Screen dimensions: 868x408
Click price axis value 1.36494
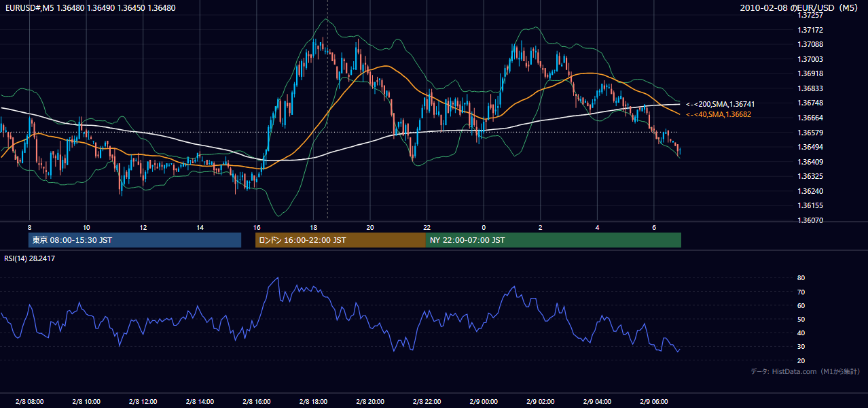pyautogui.click(x=812, y=147)
